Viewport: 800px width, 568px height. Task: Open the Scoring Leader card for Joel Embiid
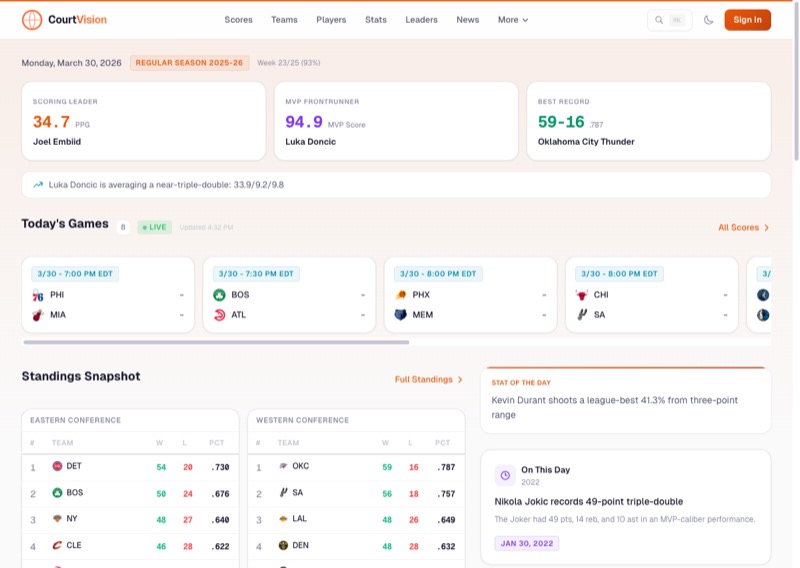(x=143, y=121)
